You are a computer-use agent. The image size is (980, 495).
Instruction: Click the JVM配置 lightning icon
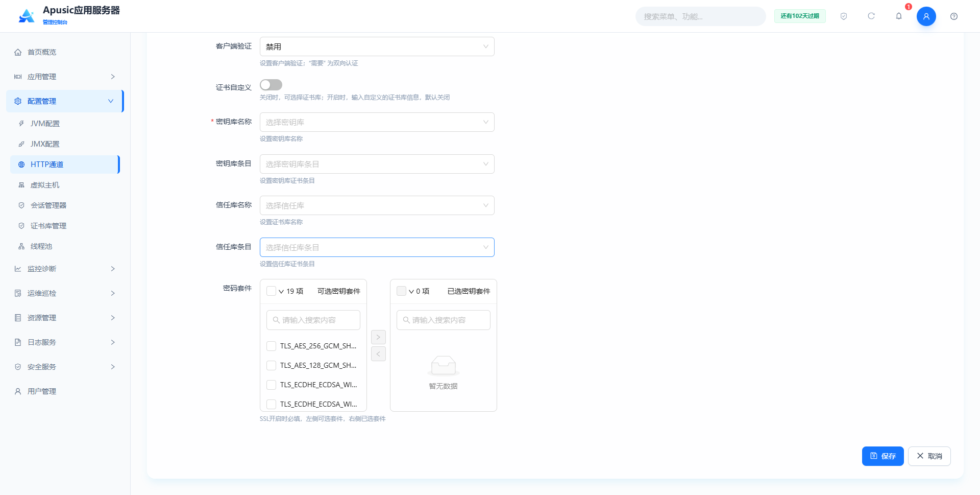point(21,124)
